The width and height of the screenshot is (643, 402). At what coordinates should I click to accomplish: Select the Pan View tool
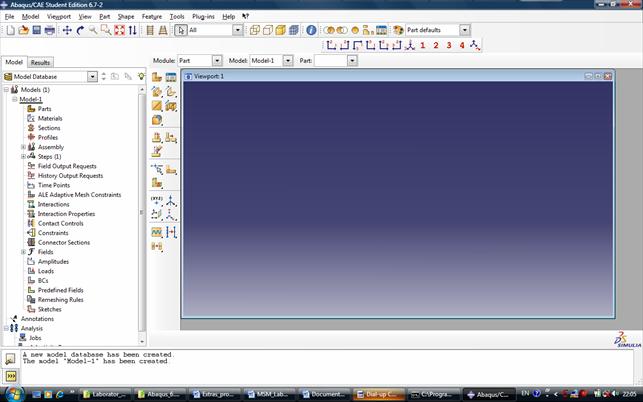click(67, 30)
